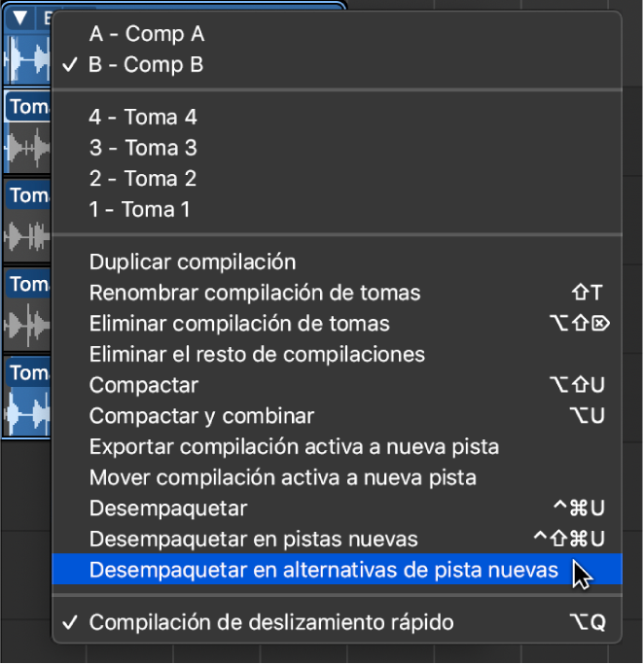Image resolution: width=644 pixels, height=665 pixels.
Task: Choose the checked B - Comp B entry
Action: click(146, 66)
